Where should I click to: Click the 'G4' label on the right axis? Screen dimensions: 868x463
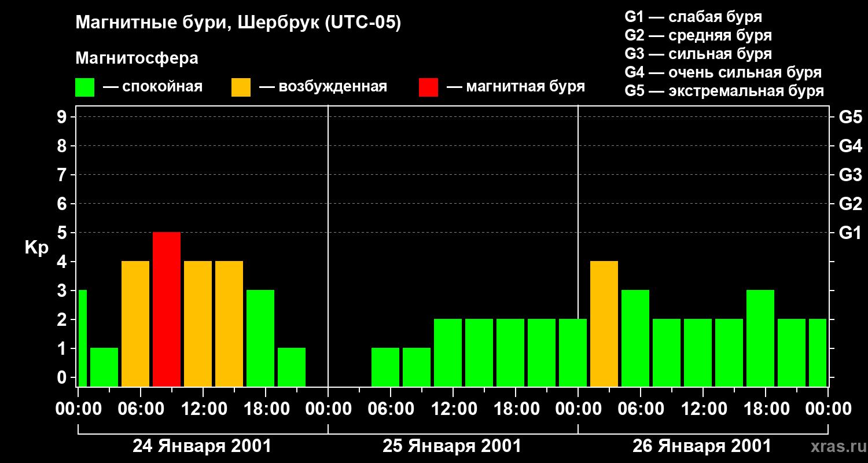pyautogui.click(x=850, y=146)
